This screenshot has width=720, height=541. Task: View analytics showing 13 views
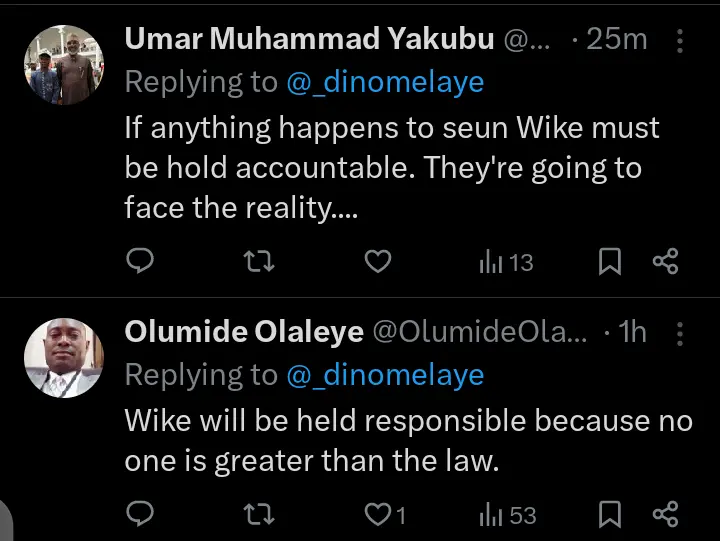click(506, 262)
